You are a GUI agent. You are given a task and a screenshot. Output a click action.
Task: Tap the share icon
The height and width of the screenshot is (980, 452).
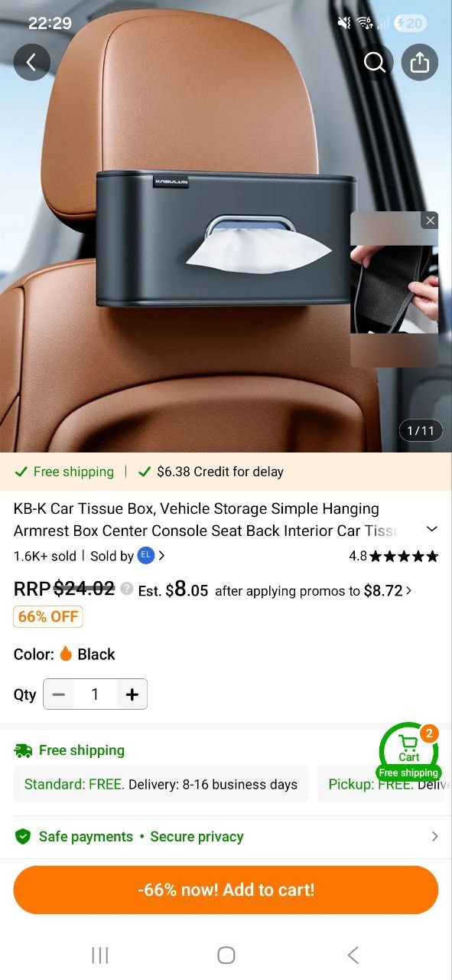420,62
